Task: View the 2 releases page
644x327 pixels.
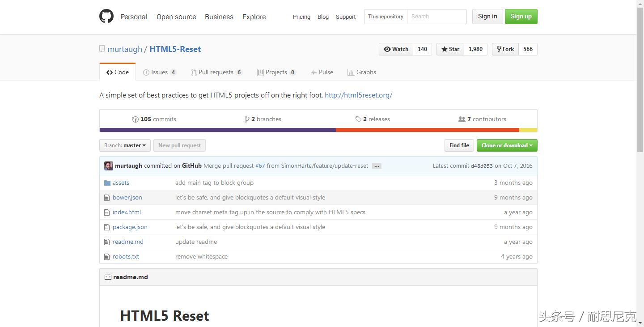Action: pyautogui.click(x=373, y=119)
